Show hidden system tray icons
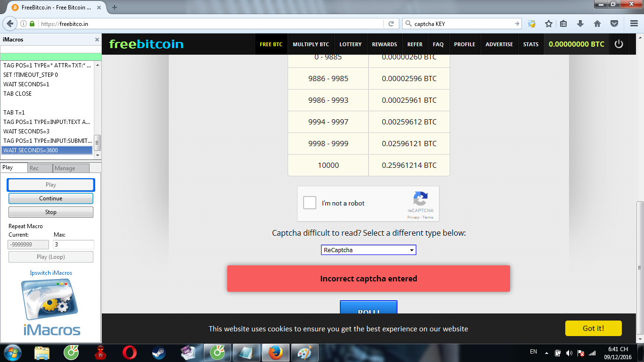Screen dimensions: 644x362 pyautogui.click(x=546, y=353)
